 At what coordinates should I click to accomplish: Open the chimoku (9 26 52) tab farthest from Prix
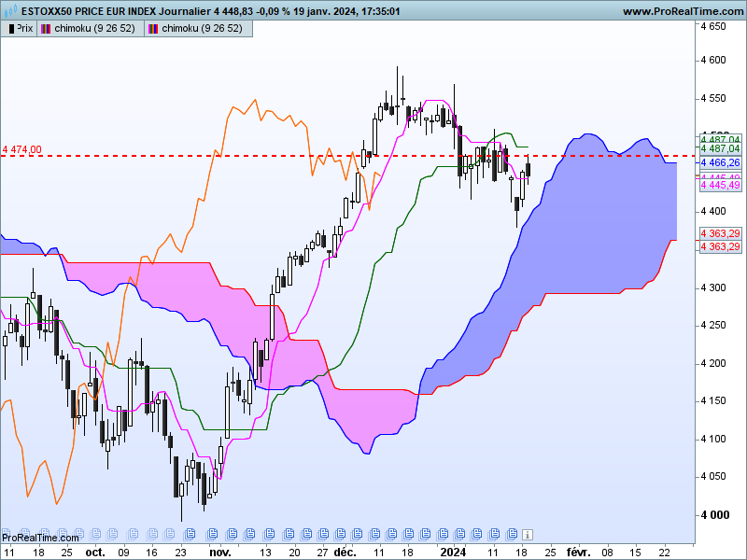click(198, 29)
